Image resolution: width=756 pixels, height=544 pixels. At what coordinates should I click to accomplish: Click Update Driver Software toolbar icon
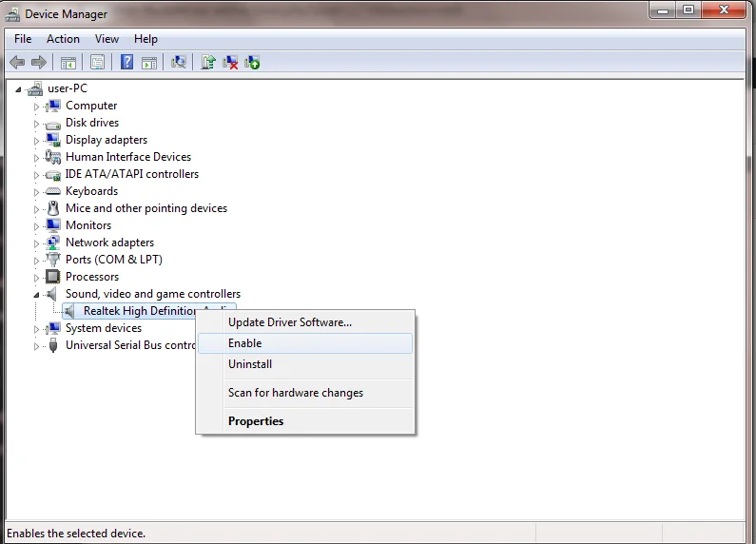(208, 62)
